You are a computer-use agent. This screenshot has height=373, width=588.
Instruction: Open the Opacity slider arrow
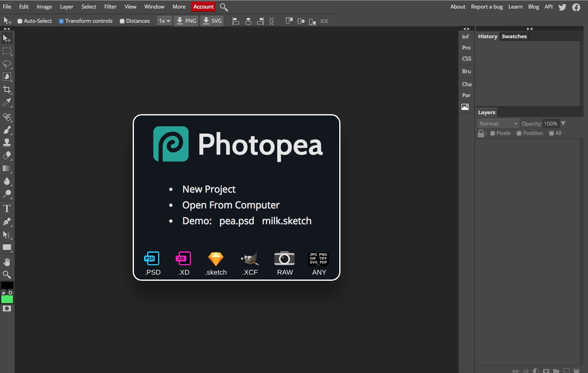[563, 124]
